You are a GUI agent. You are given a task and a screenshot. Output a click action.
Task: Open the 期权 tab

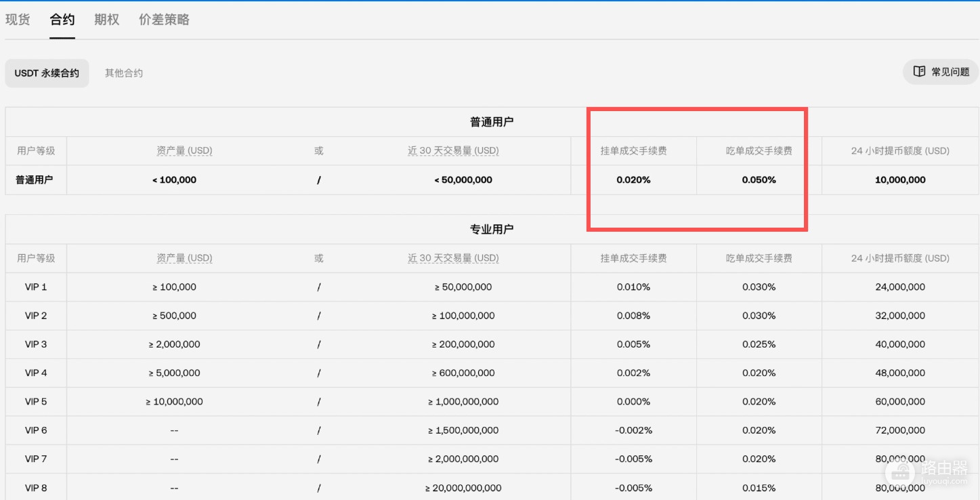(x=107, y=20)
